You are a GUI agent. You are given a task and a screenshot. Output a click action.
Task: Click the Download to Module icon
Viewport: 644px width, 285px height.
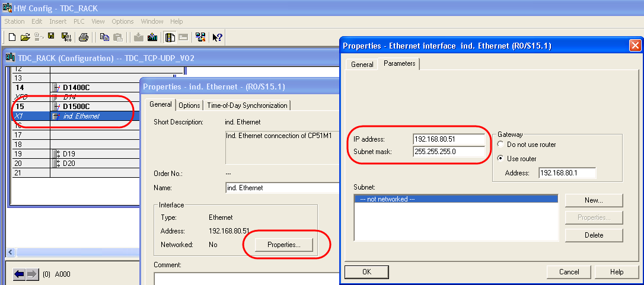point(138,37)
